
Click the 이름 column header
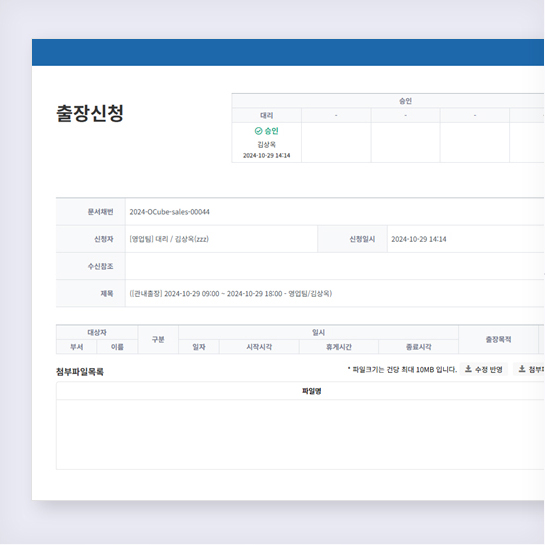[x=117, y=347]
